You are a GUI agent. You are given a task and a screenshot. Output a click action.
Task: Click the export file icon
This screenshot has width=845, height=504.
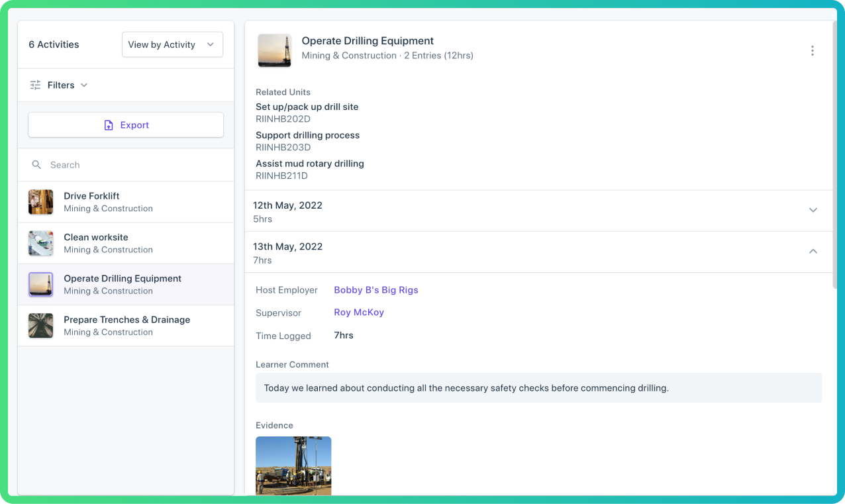point(109,125)
